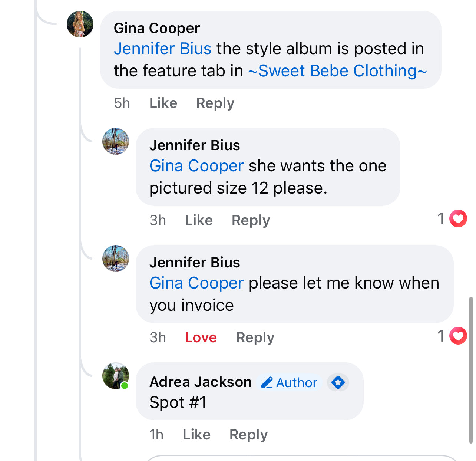476x461 pixels.
Task: Like Adrea Jackson's 'Spot #1' comment
Action: pos(196,435)
